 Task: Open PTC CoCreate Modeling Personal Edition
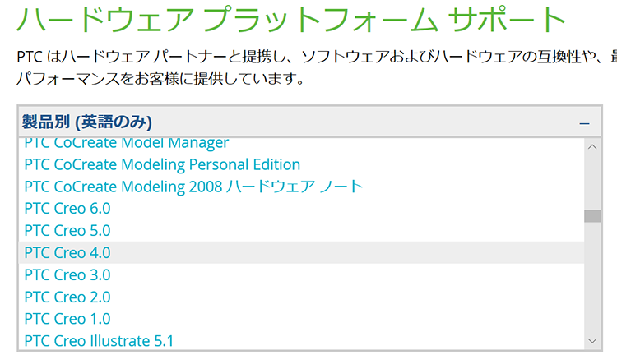pyautogui.click(x=162, y=164)
